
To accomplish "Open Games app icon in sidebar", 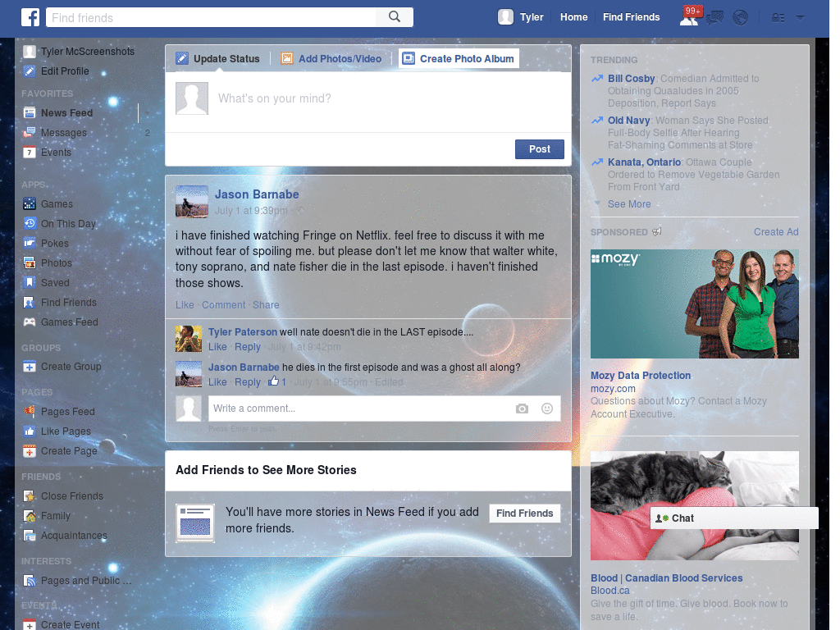I will pos(30,204).
